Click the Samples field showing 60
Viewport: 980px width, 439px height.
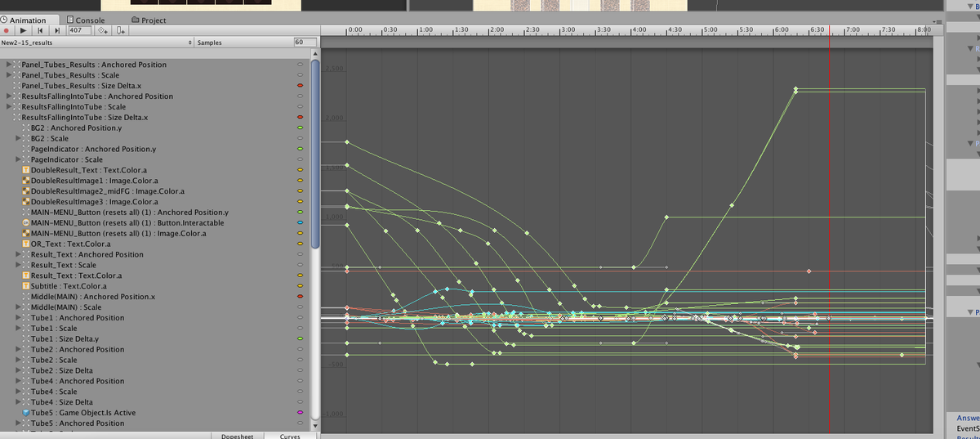coord(305,42)
